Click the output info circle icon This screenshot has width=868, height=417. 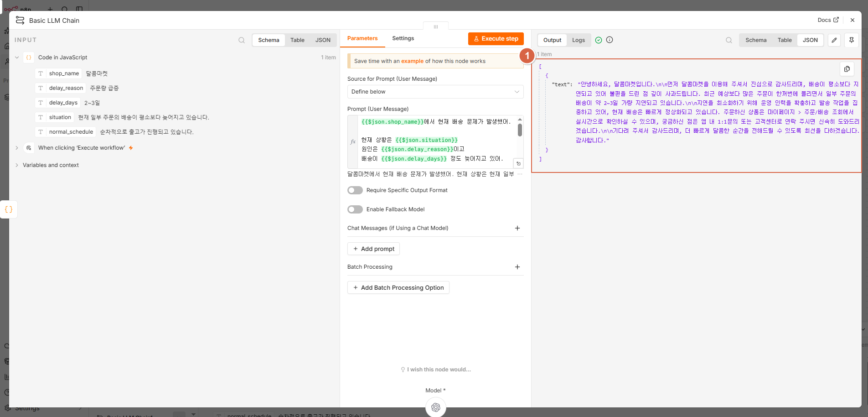click(x=610, y=40)
